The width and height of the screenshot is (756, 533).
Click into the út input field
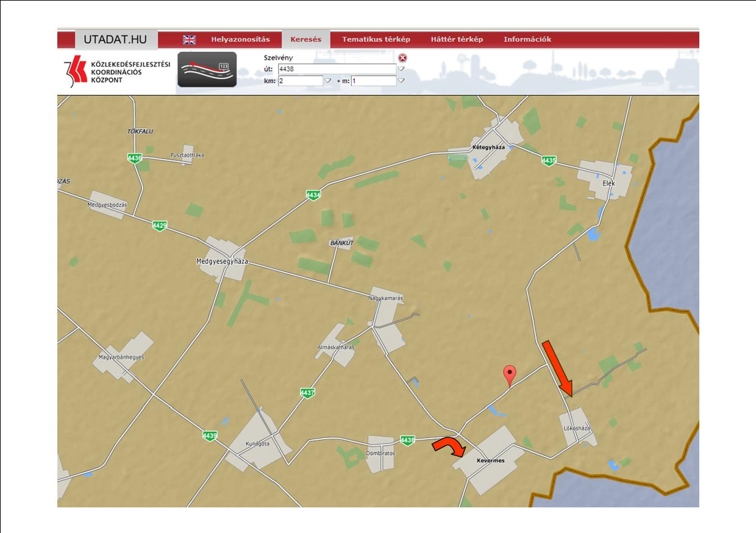337,69
